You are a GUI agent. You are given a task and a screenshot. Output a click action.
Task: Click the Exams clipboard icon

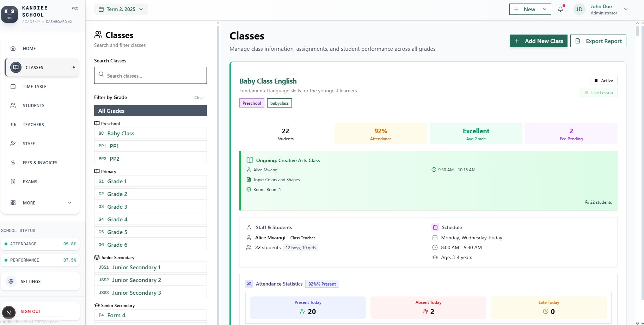click(13, 182)
